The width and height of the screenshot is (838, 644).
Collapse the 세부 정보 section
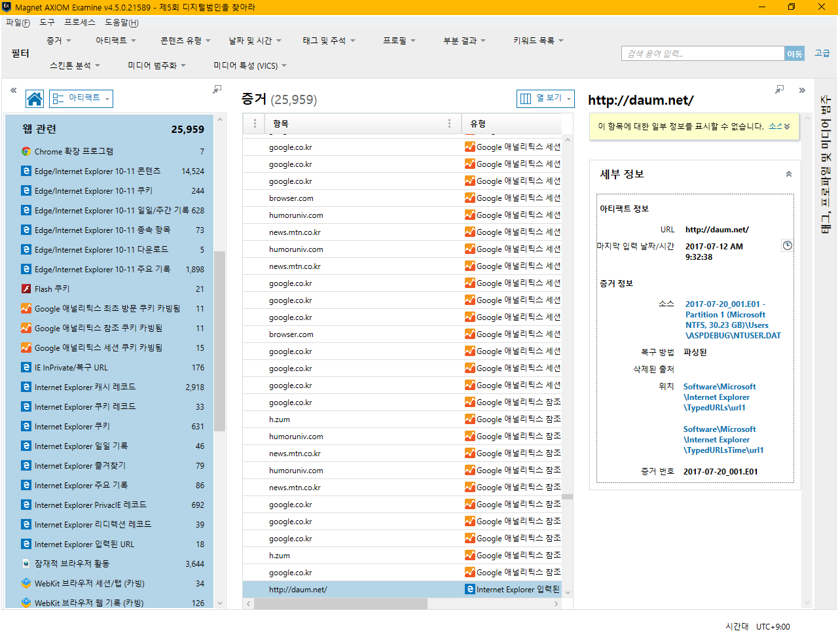pyautogui.click(x=789, y=174)
